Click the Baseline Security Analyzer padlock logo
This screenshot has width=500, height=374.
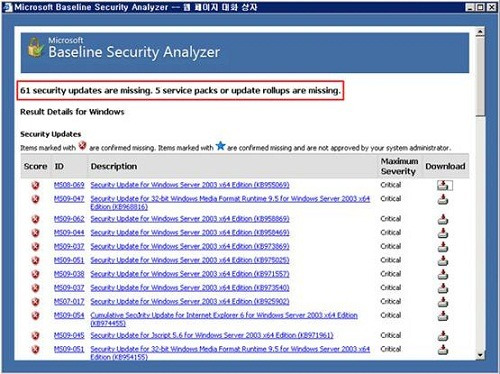[35, 48]
